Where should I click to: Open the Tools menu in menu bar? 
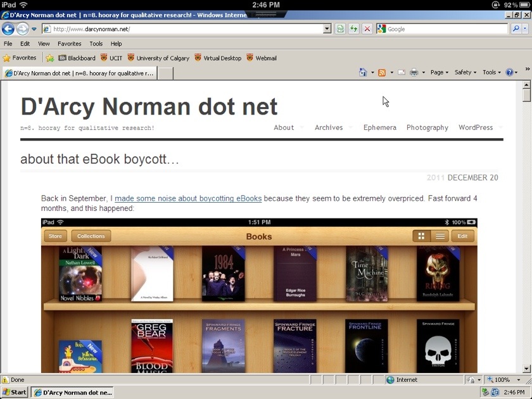point(96,44)
